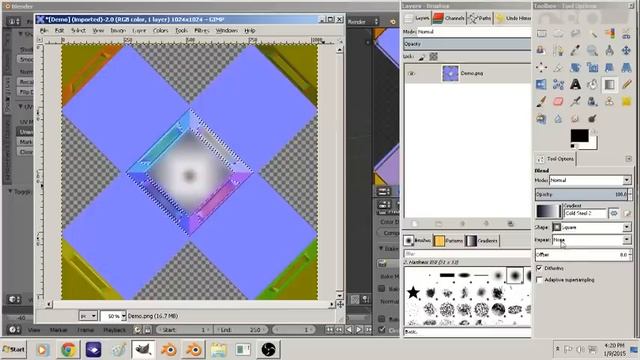The width and height of the screenshot is (640, 360).
Task: Open the File menu in GIMP
Action: pos(44,31)
